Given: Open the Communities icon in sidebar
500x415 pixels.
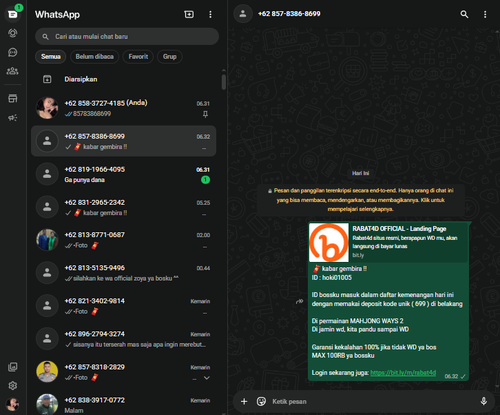Looking at the screenshot, I should tap(13, 71).
